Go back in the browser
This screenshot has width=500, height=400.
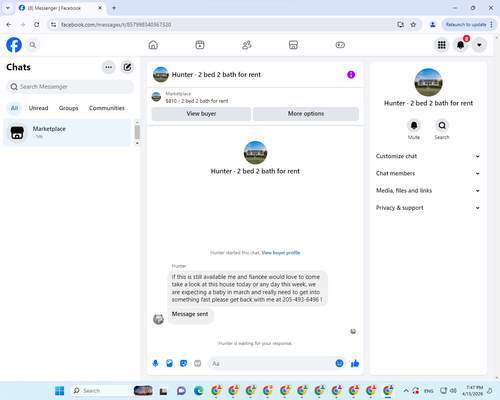click(x=9, y=25)
